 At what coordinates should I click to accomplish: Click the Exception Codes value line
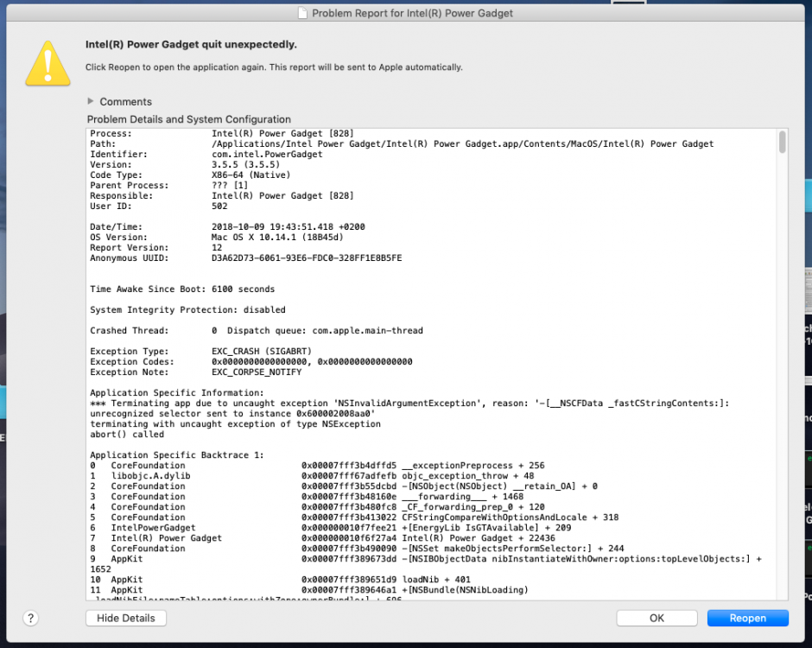tap(312, 361)
